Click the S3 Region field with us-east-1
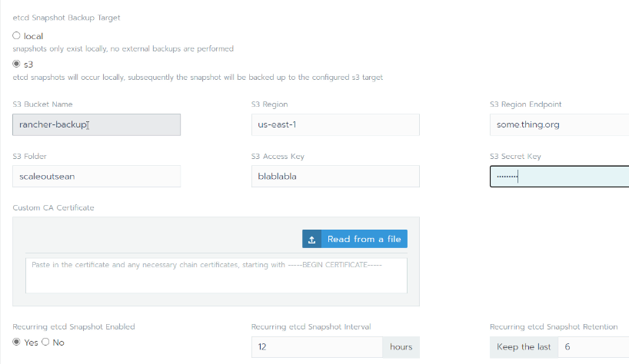Screen dimensions: 629x364 [x=335, y=124]
